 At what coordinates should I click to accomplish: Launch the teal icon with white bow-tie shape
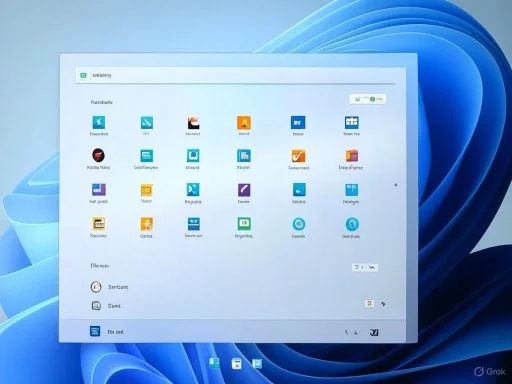[193, 190]
